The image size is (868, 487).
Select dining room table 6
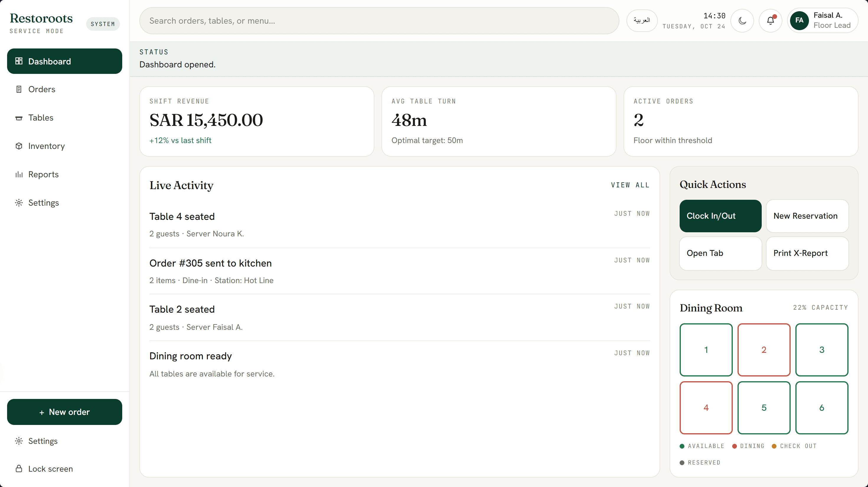click(x=822, y=408)
